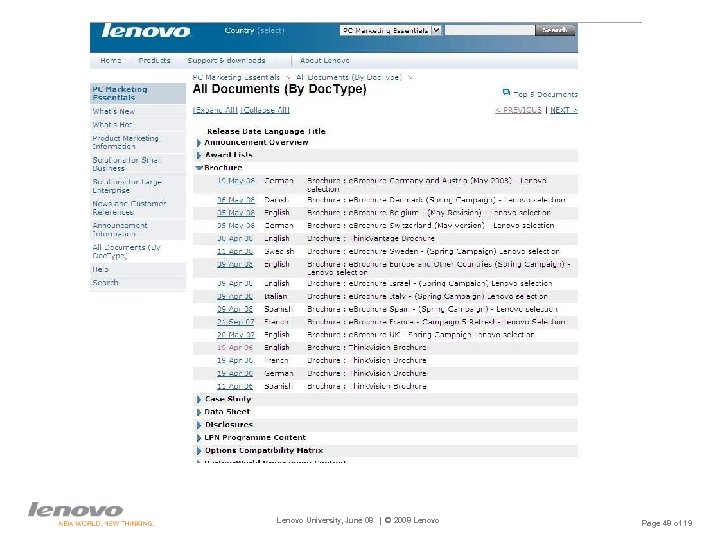This screenshot has height=540, width=720.
Task: Open date link for eBrochure Europe and Other Countries
Action: pos(235,264)
